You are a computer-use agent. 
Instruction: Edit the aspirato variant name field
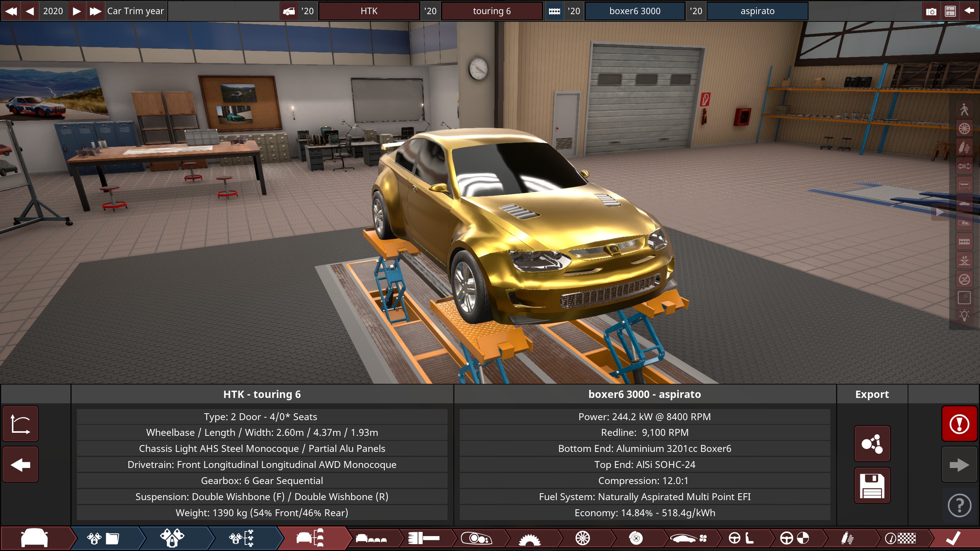coord(757,11)
